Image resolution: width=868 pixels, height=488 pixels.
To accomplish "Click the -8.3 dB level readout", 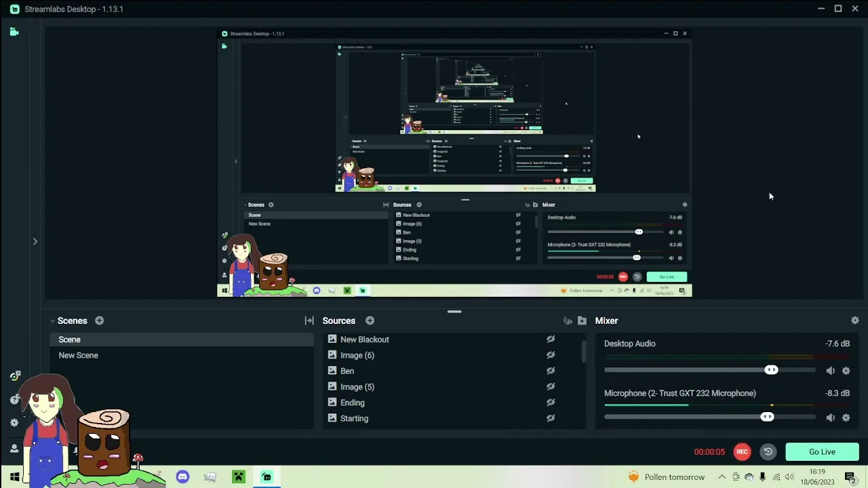I will pyautogui.click(x=837, y=393).
